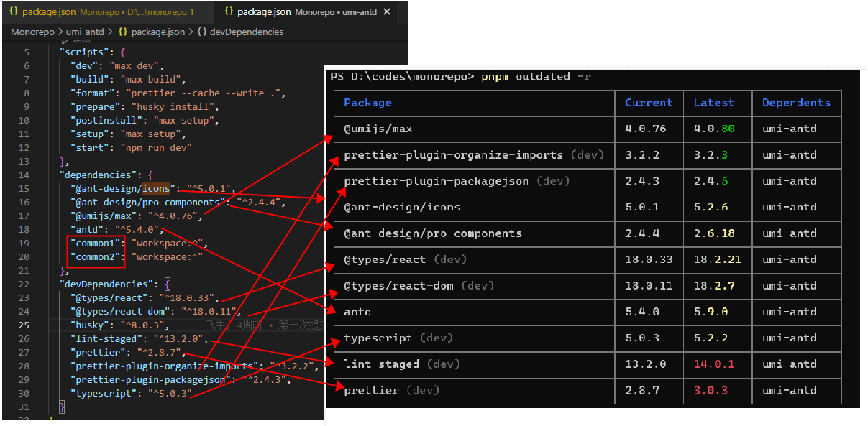Open the devDependencies breadcrumb

coord(246,32)
